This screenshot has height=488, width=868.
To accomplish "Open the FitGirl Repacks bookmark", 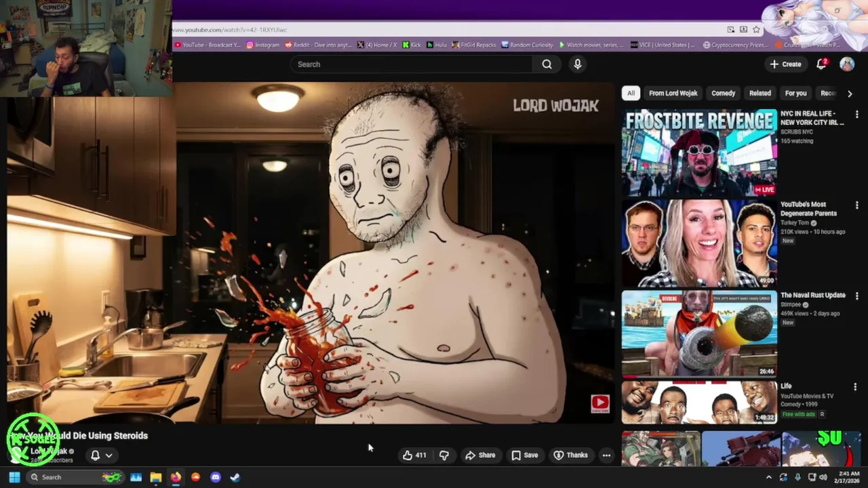I will pos(474,45).
